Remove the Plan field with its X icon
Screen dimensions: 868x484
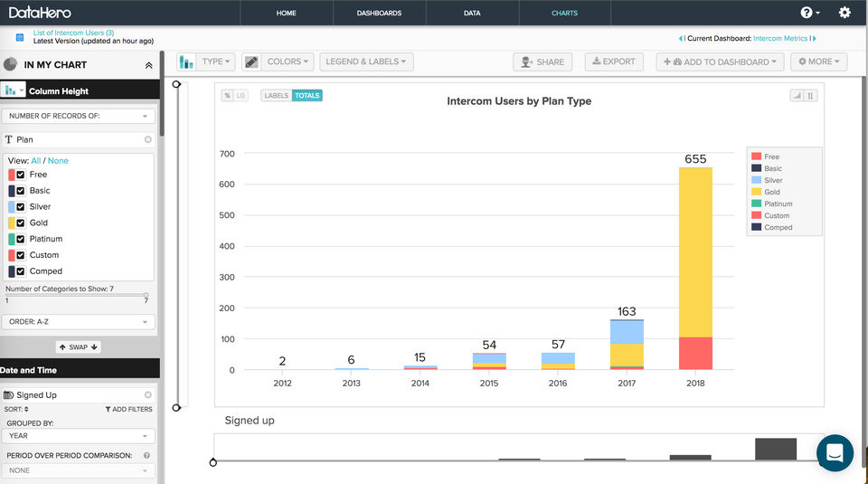pos(148,140)
